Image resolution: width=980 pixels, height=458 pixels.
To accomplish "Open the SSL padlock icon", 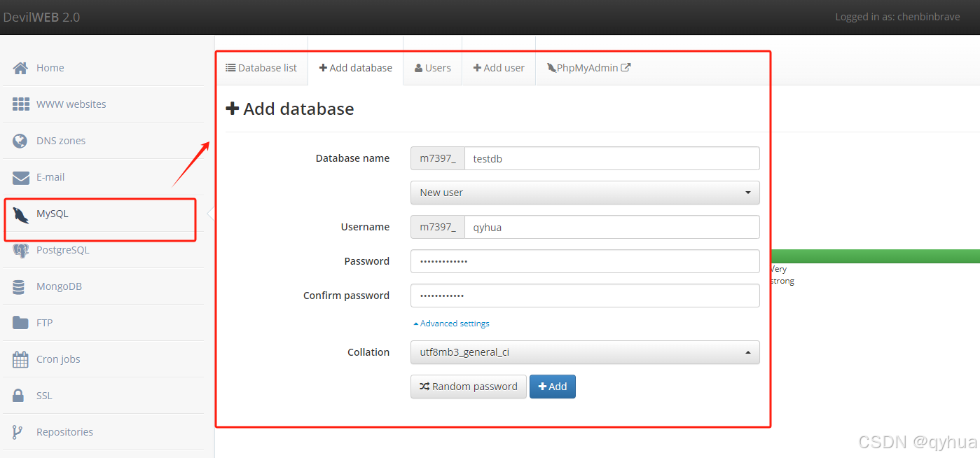I will click(19, 396).
